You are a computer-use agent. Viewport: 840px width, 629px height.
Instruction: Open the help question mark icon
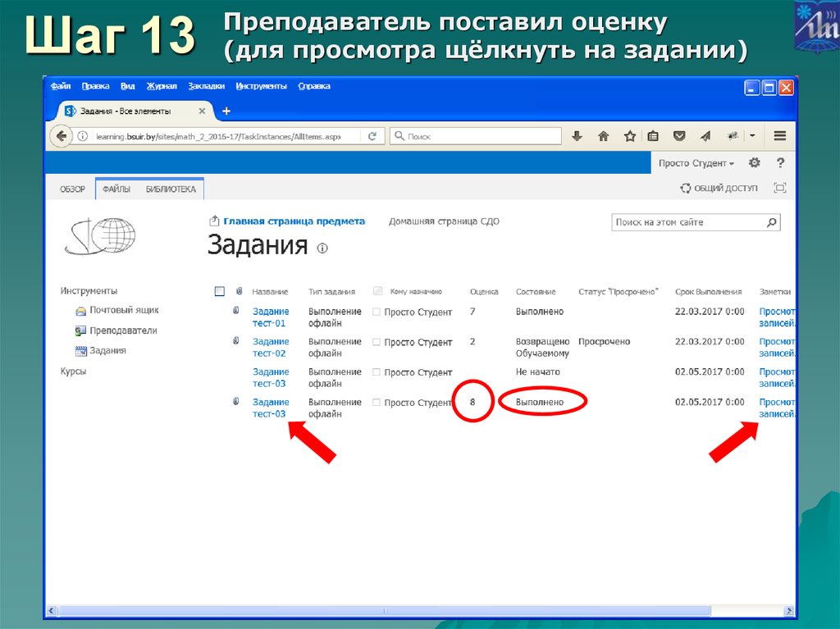[x=779, y=163]
